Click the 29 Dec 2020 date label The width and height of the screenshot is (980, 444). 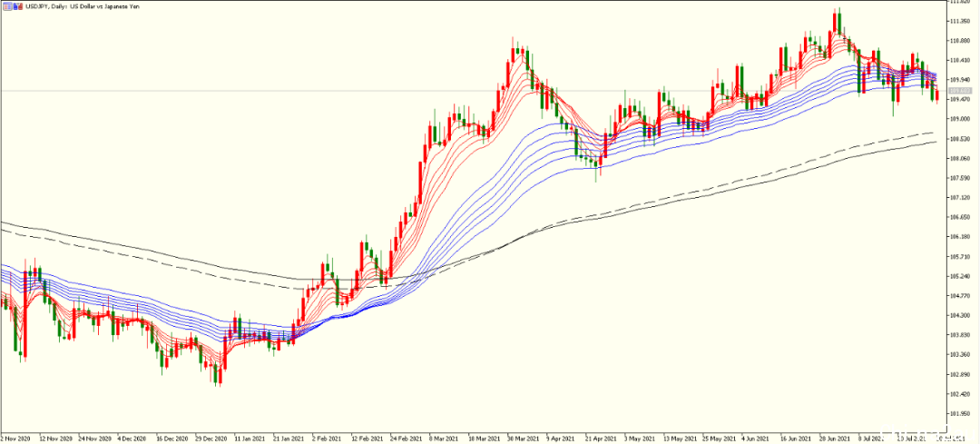click(211, 438)
